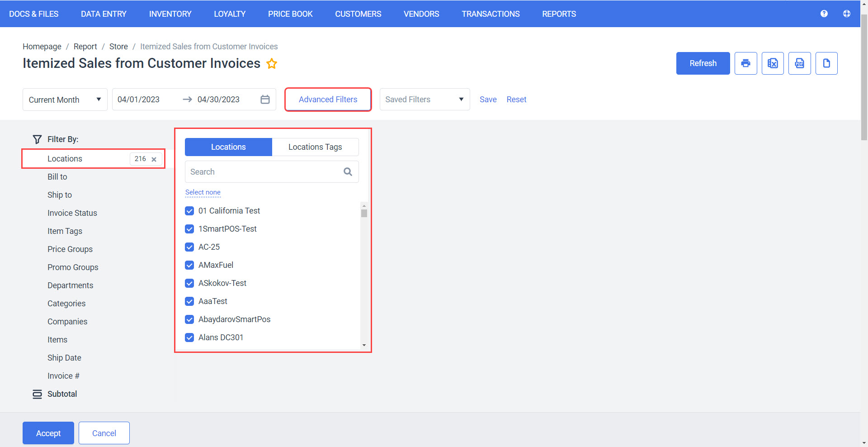Viewport: 868px width, 447px height.
Task: Click the search magnifier in the Locations panel
Action: click(347, 172)
